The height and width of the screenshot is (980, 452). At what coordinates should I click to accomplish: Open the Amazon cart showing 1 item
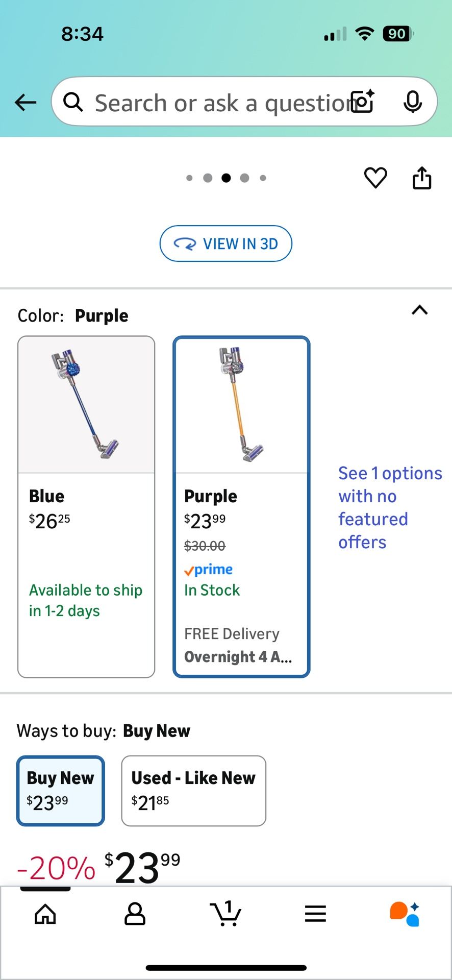coord(226,914)
